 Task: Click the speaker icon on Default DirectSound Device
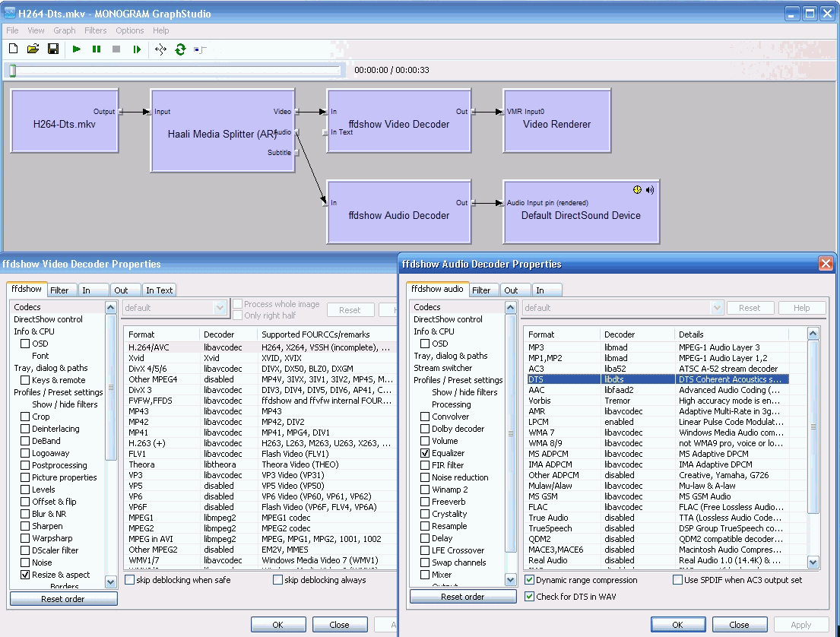[x=650, y=189]
